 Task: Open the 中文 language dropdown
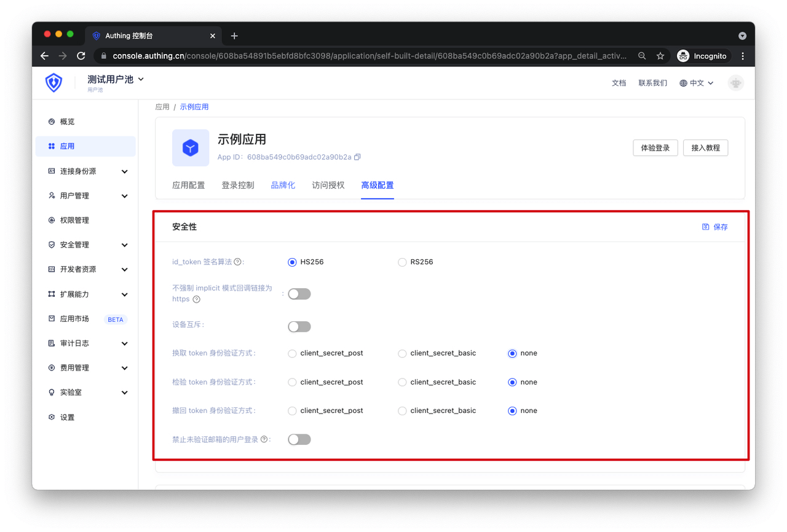(697, 83)
